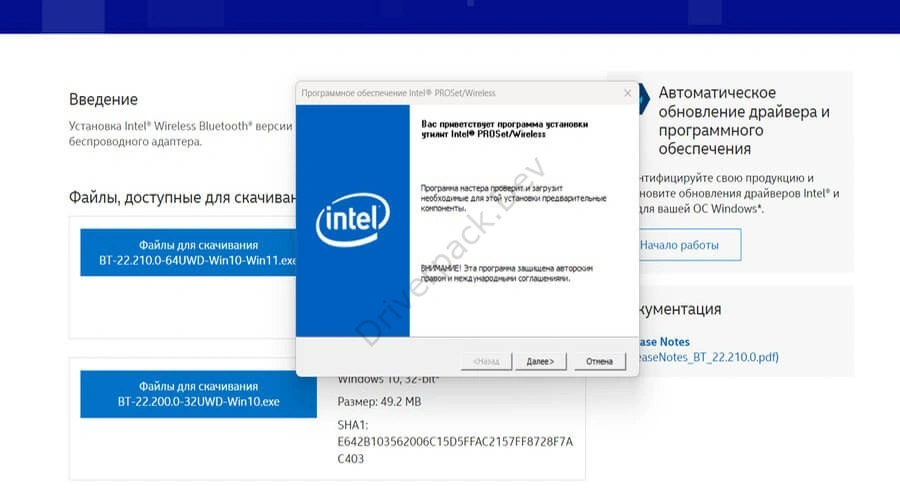Click the blue arrow icon beside Автоматическое обновление

click(x=645, y=99)
